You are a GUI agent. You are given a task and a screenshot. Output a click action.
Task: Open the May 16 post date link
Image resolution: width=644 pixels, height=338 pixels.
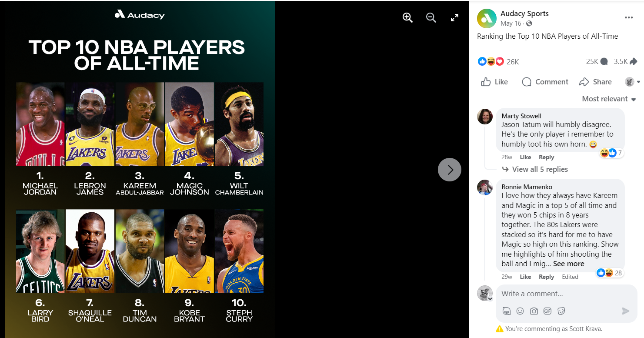pos(511,23)
